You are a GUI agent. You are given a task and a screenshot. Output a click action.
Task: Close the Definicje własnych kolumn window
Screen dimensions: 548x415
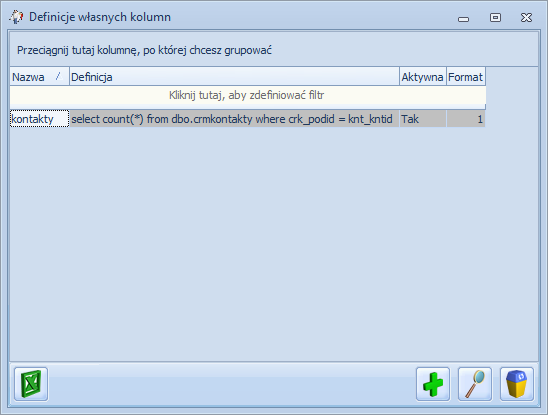(526, 17)
